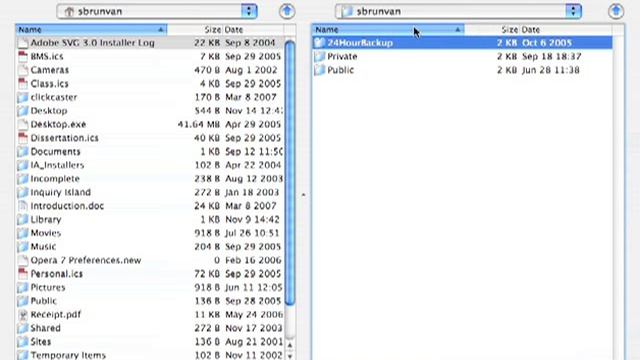Sort left pane by Date column
640x360 pixels.
coord(253,29)
